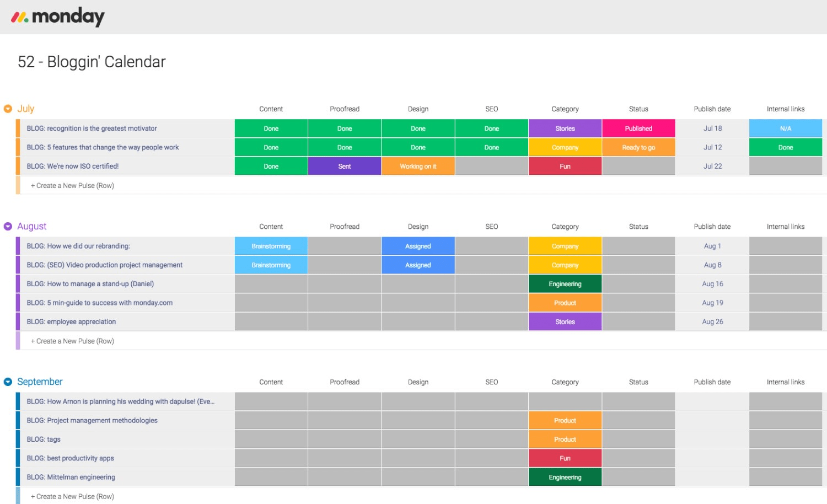
Task: Click the Published status cell
Action: [x=638, y=128]
